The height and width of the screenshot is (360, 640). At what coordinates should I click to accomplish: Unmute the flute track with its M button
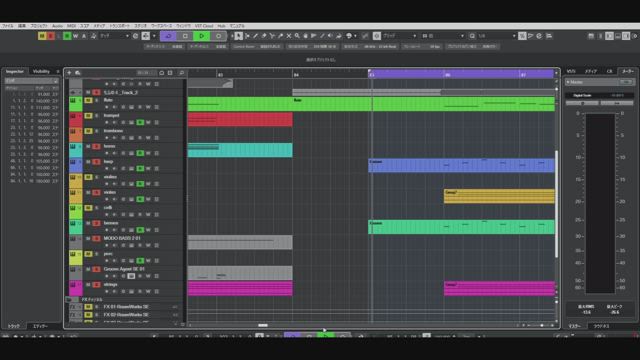pos(88,100)
